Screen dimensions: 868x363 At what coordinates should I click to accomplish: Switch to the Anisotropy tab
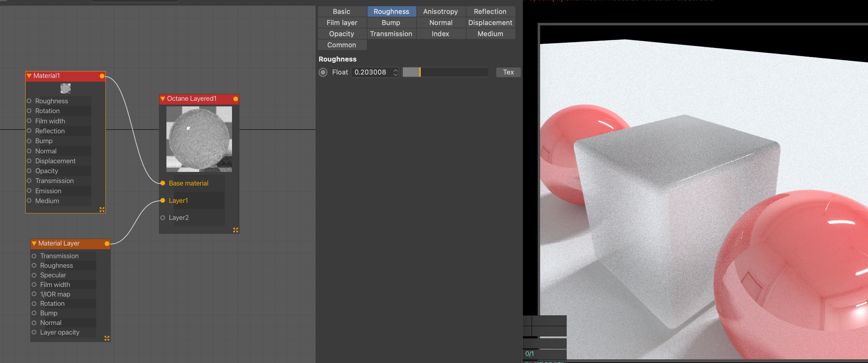coord(440,11)
